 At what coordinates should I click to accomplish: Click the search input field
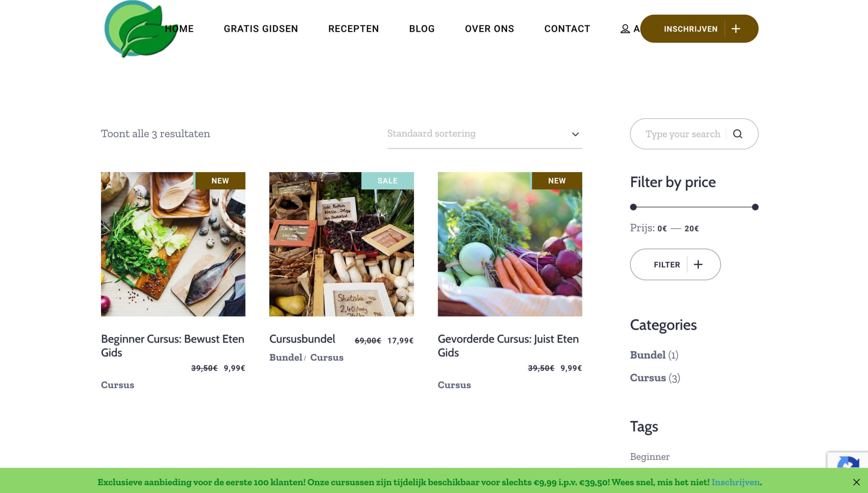(683, 133)
